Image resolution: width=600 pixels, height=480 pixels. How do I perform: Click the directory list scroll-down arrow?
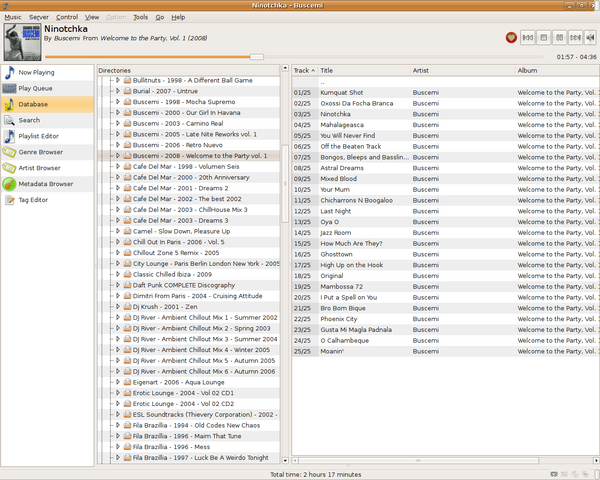(285, 460)
